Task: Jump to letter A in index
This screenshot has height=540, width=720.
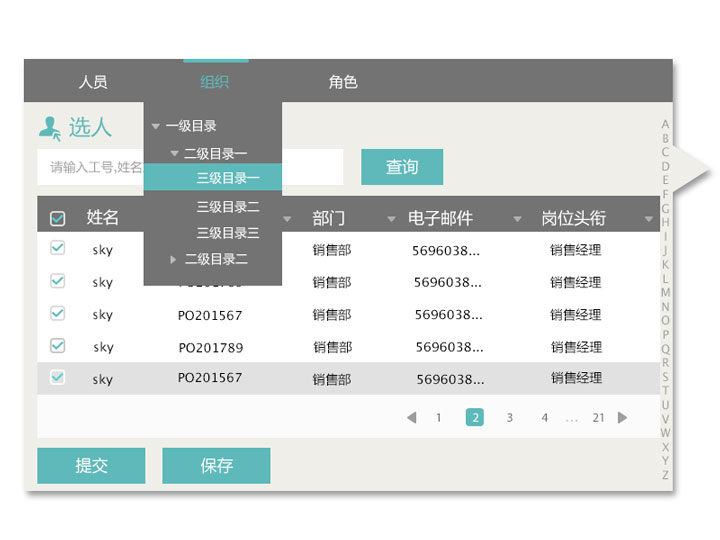Action: (665, 124)
